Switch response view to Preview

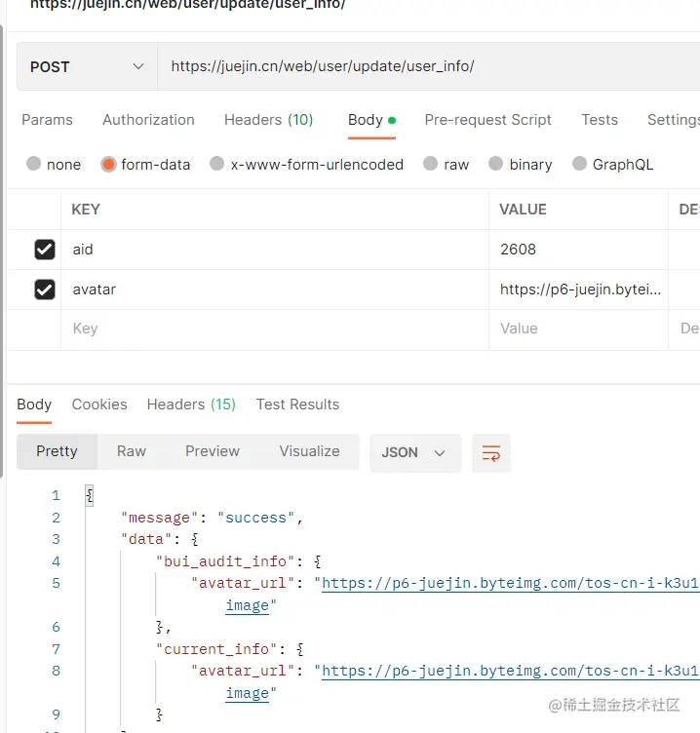[x=213, y=451]
